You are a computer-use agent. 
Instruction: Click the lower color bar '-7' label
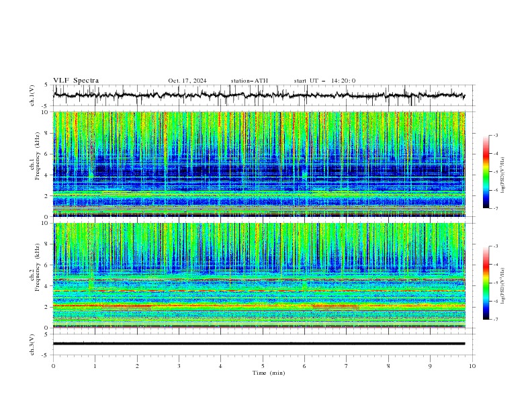pos(495,319)
